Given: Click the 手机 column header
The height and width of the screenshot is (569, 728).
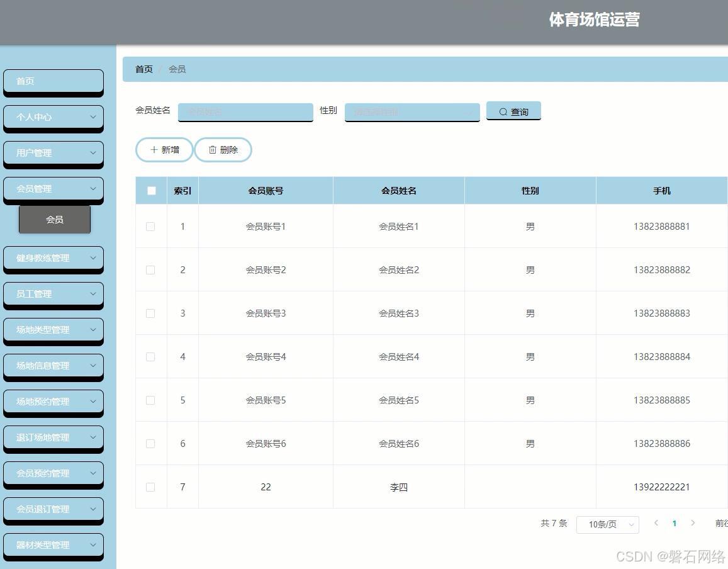Looking at the screenshot, I should [661, 191].
